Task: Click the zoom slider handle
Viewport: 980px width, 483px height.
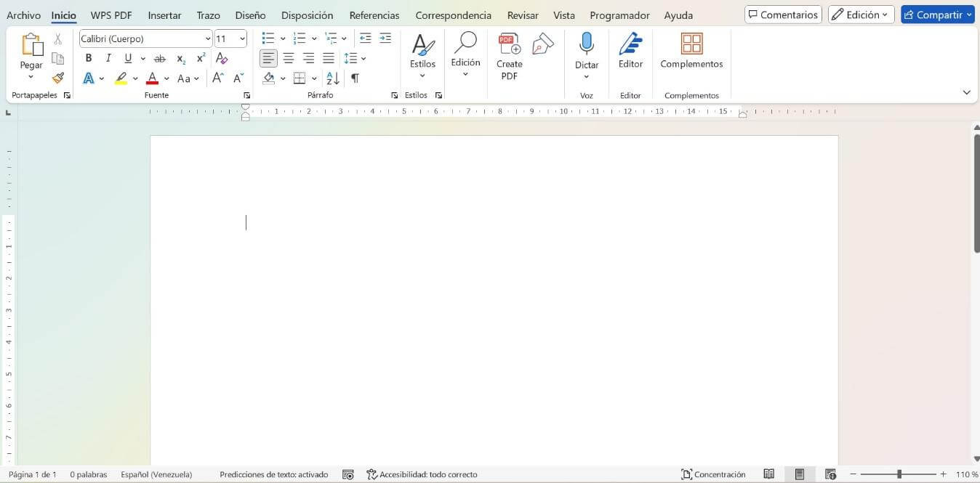Action: [x=899, y=474]
